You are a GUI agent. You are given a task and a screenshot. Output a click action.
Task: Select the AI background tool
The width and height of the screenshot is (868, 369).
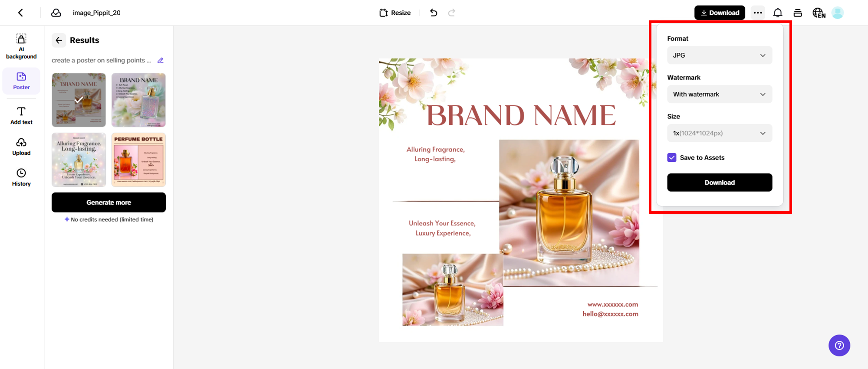point(21,46)
